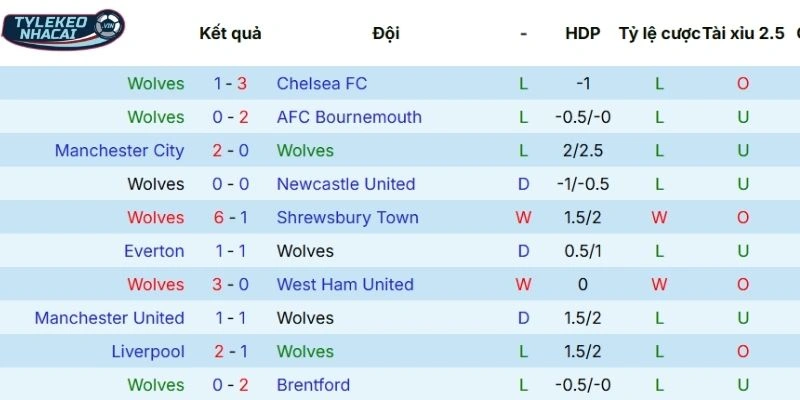Click the 3 - 0 match score
This screenshot has height=400, width=800.
(230, 285)
